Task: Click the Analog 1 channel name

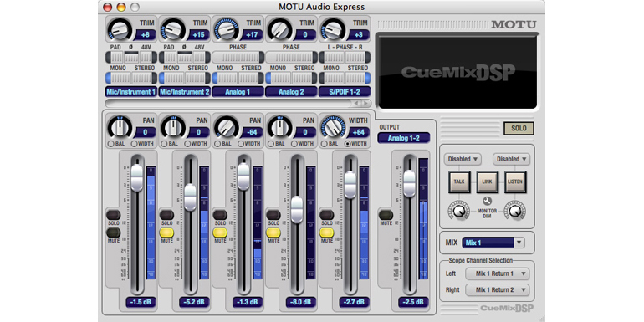Action: point(238,92)
